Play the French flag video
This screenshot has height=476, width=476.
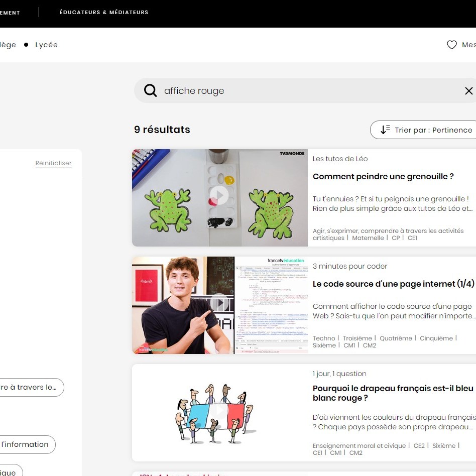pos(219,410)
